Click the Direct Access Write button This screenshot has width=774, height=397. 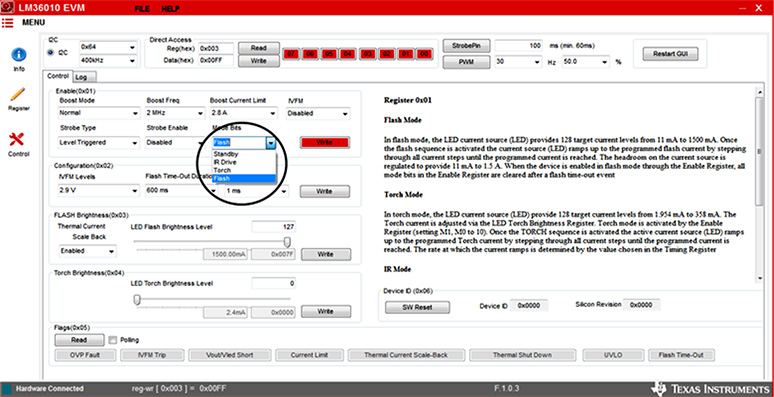tap(259, 61)
